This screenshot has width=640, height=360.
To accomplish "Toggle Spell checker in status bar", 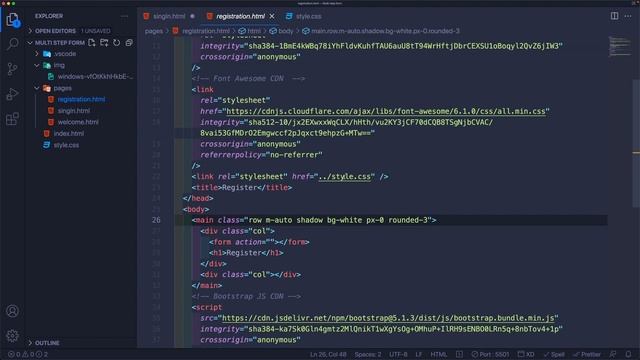I will pos(554,354).
